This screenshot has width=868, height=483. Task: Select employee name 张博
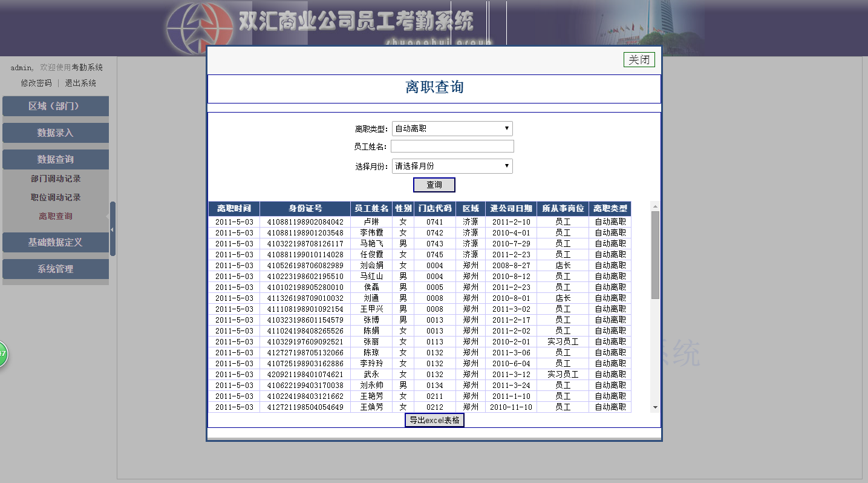[371, 320]
